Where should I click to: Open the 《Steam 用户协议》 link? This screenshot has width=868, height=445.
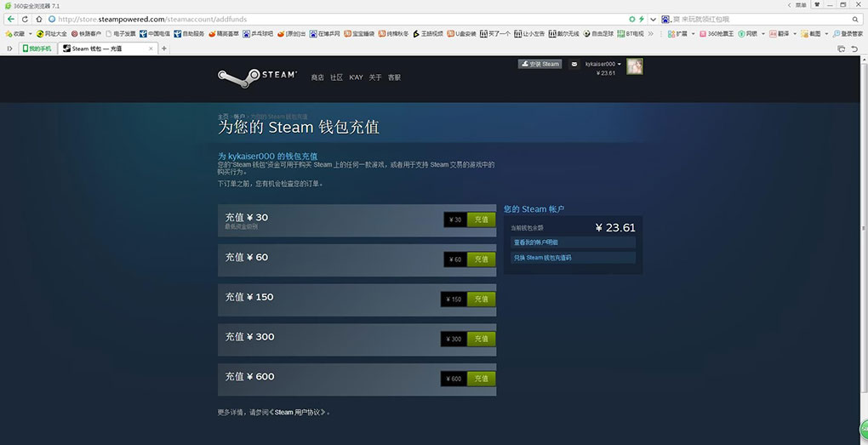click(x=298, y=413)
